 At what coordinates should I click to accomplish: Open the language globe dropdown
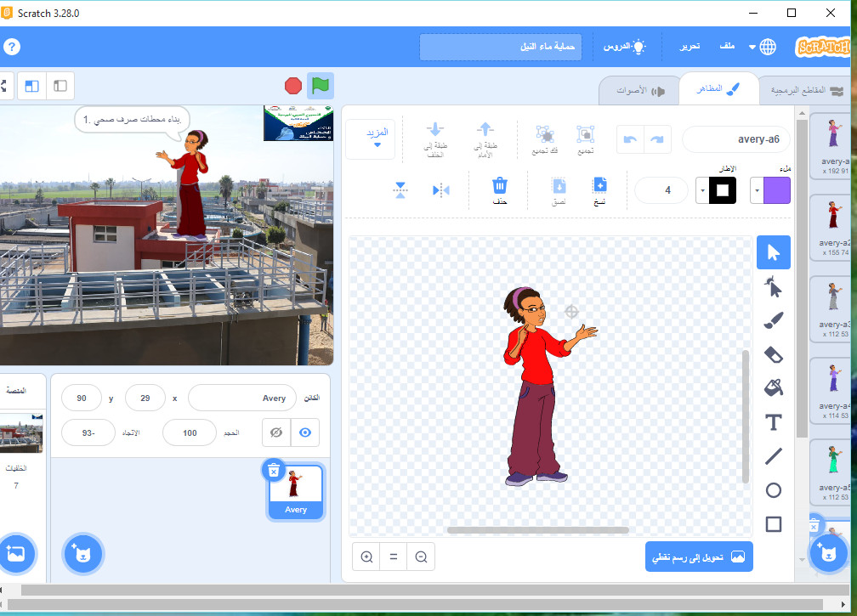pyautogui.click(x=763, y=47)
